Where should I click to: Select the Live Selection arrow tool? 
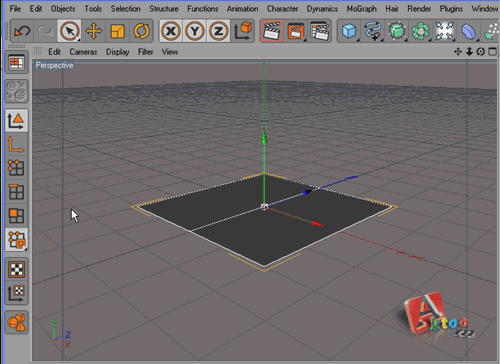tap(69, 31)
